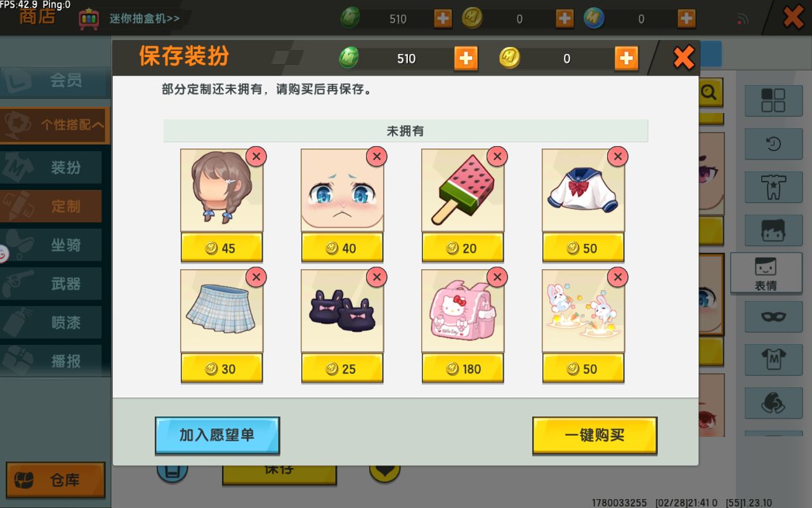Screen dimensions: 812x508
Task: Remove the crying face item
Action: tap(376, 156)
